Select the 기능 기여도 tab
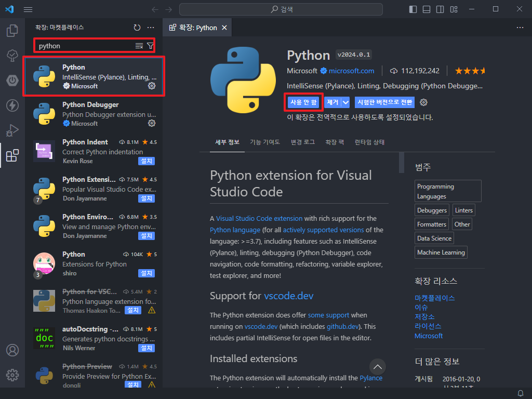This screenshot has height=399, width=532. pos(265,142)
